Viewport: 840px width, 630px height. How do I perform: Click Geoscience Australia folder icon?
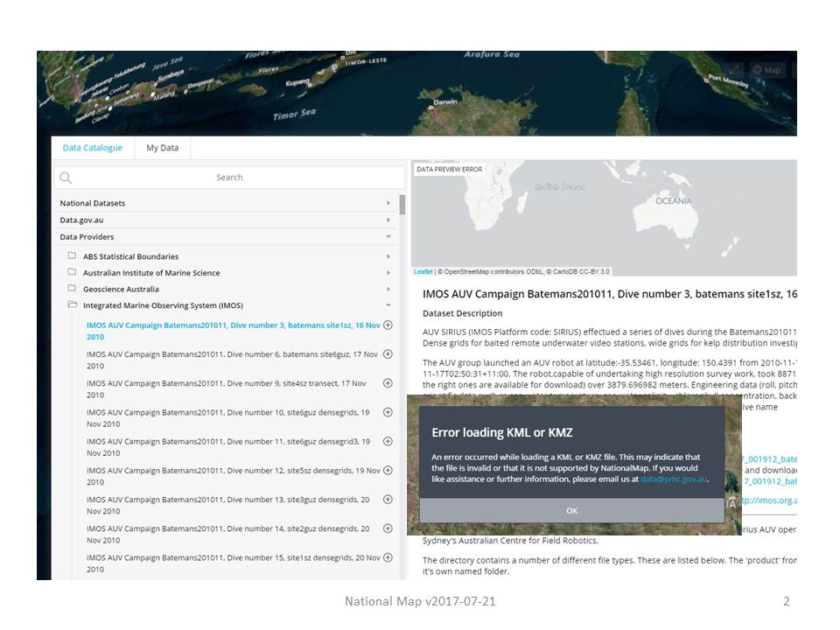[x=72, y=288]
